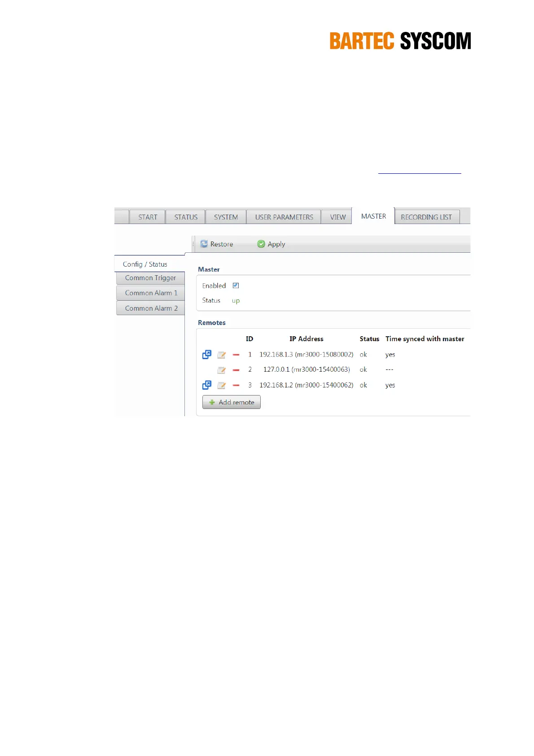Remove remote 192.168.1.2
Viewport: 534px width, 756px height.
pos(236,385)
